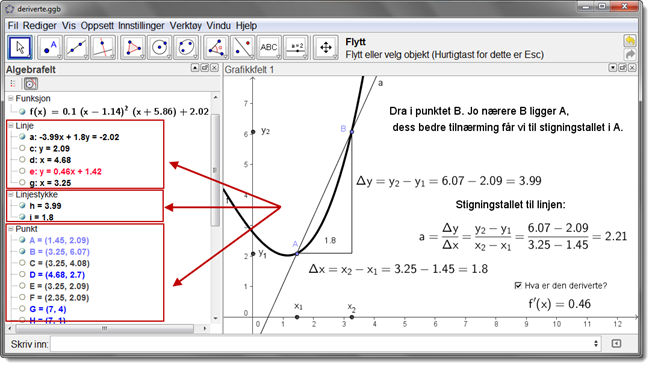Toggle auxiliary objects icon in Algebrafelt
The image size is (652, 367).
30,84
